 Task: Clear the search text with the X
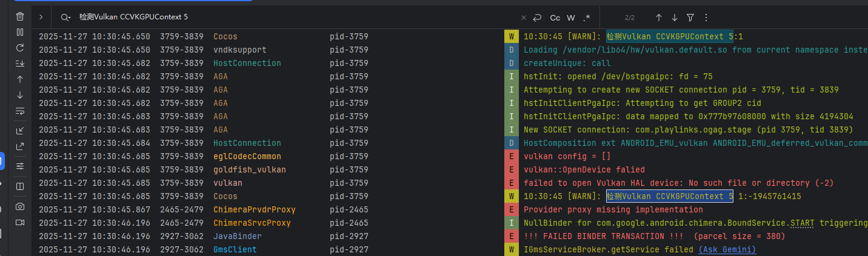pos(524,18)
